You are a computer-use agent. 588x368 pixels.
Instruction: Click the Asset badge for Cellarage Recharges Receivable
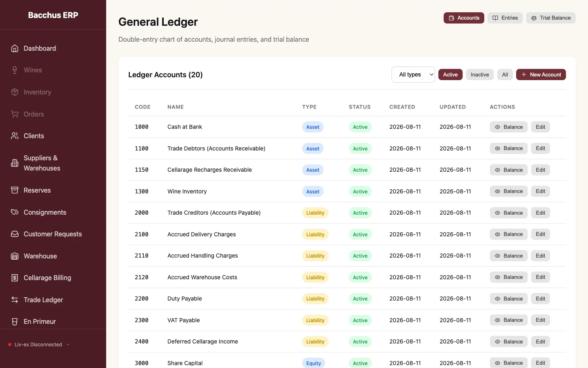click(x=313, y=170)
